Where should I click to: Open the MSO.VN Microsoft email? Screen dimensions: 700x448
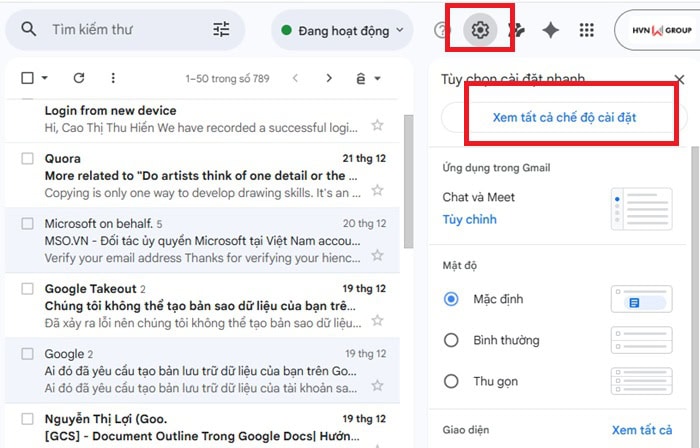[203, 241]
